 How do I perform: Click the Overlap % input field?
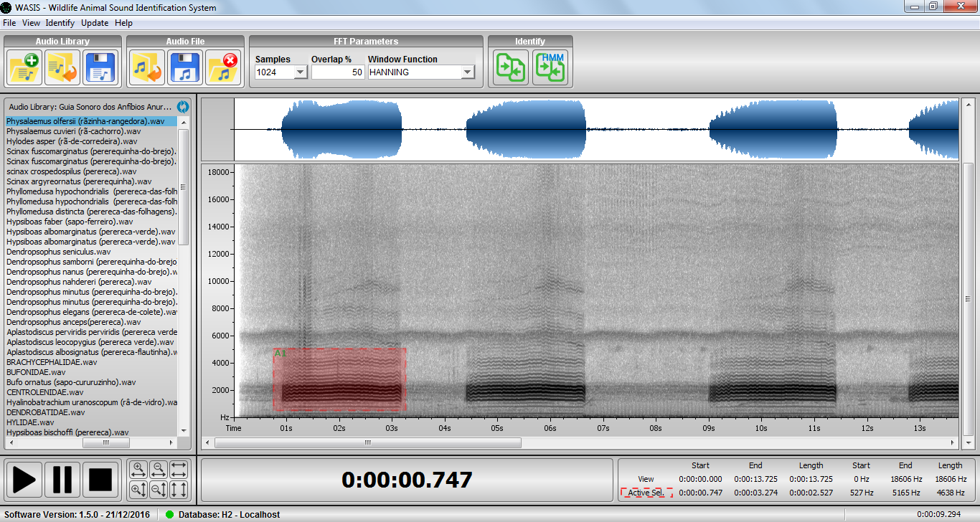pyautogui.click(x=337, y=72)
